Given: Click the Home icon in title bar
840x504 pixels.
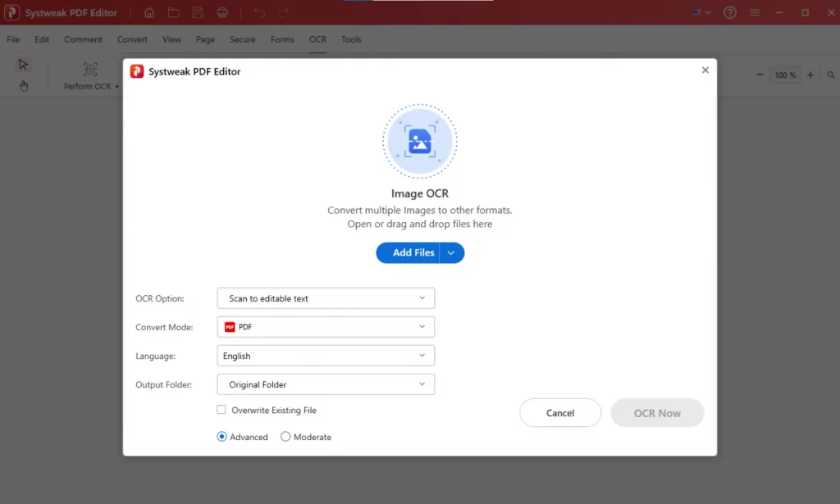Looking at the screenshot, I should coord(149,13).
